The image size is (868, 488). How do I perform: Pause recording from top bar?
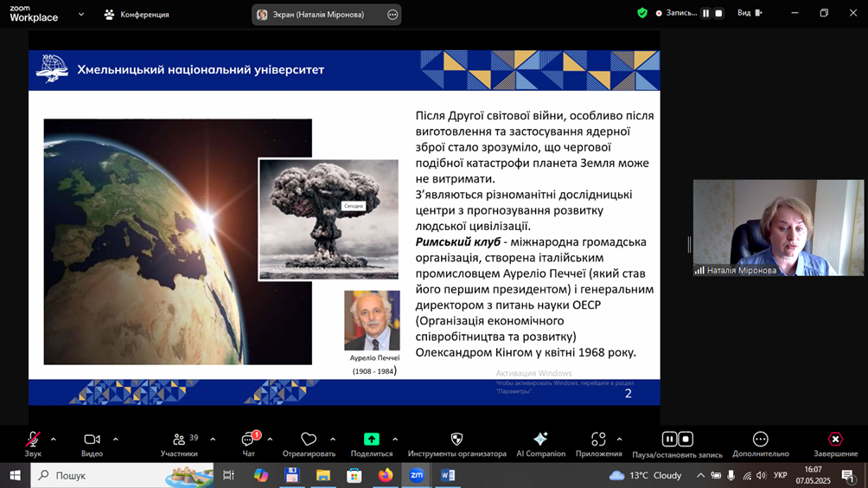(705, 13)
